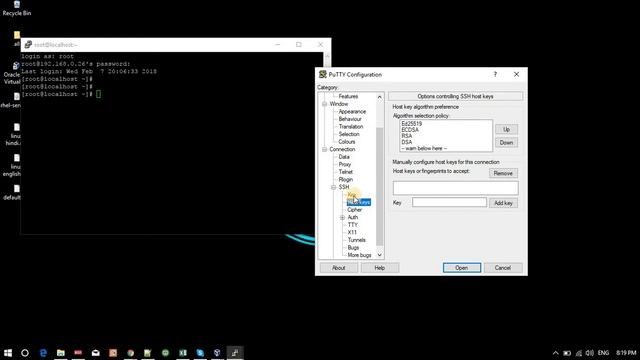Open the Recycle Bin desktop icon

pyautogui.click(x=17, y=9)
